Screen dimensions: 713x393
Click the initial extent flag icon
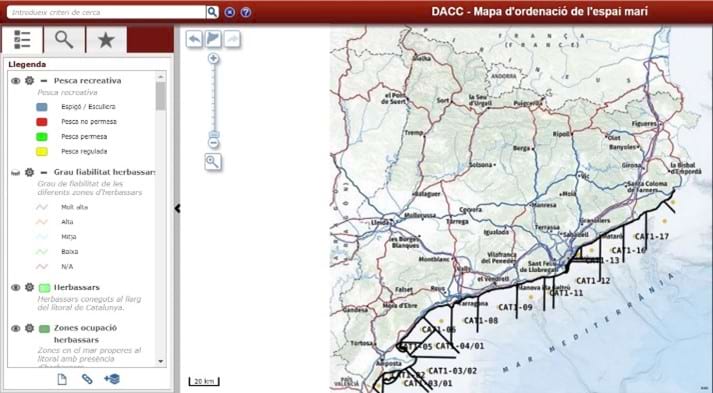pyautogui.click(x=213, y=39)
